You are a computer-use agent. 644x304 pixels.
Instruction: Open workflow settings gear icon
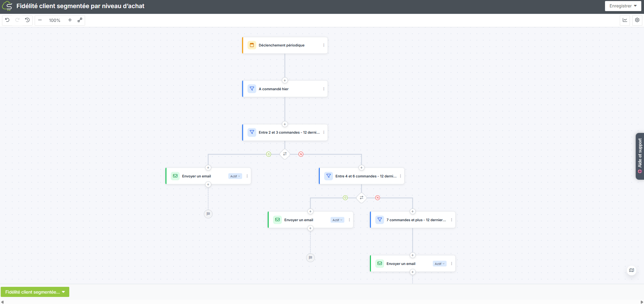point(637,20)
